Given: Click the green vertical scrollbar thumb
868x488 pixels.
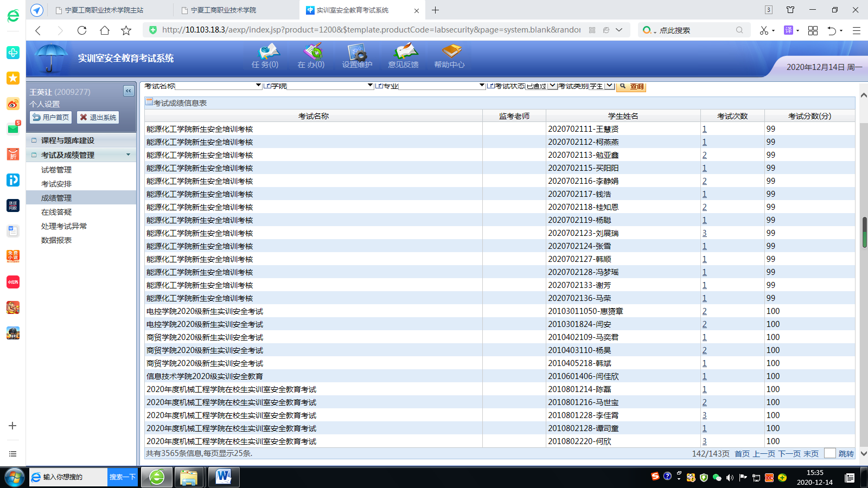Looking at the screenshot, I should point(864,232).
